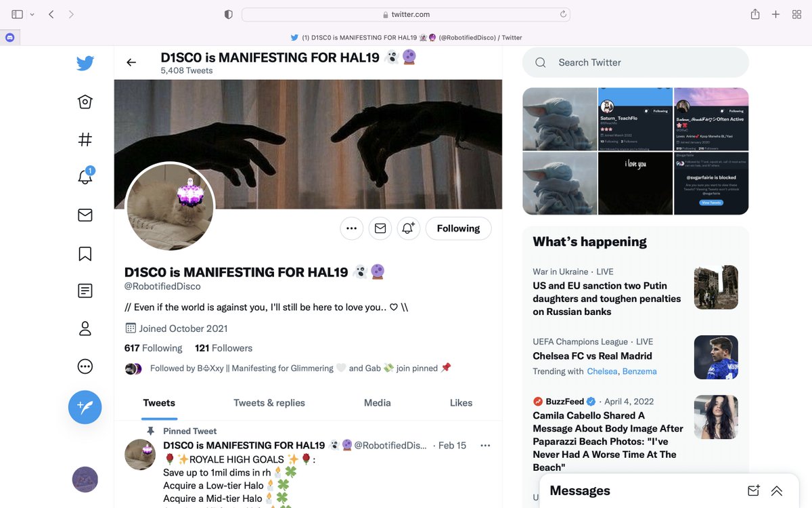Open 'Often Active' profile media thumbnail

coord(711,119)
